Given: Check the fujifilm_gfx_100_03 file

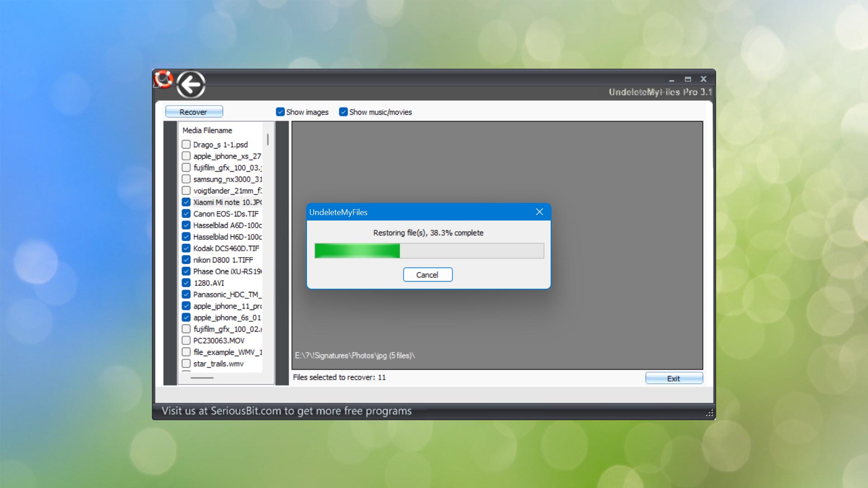Looking at the screenshot, I should pos(186,168).
